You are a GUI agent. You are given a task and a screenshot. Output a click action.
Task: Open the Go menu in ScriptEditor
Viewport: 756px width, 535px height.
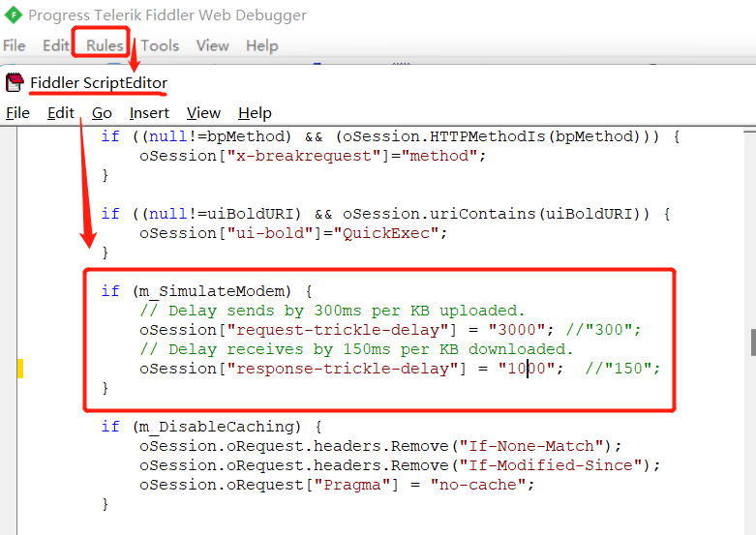[102, 113]
